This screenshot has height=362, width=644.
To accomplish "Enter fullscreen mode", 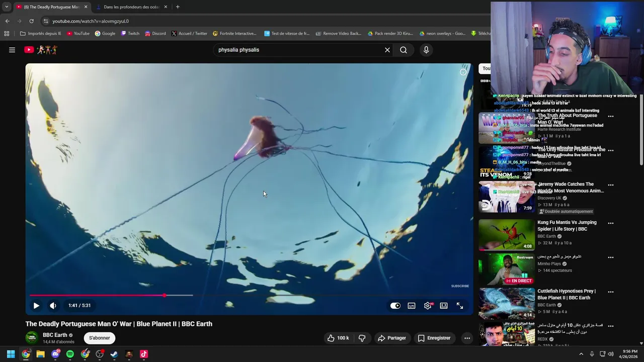I will 460,306.
